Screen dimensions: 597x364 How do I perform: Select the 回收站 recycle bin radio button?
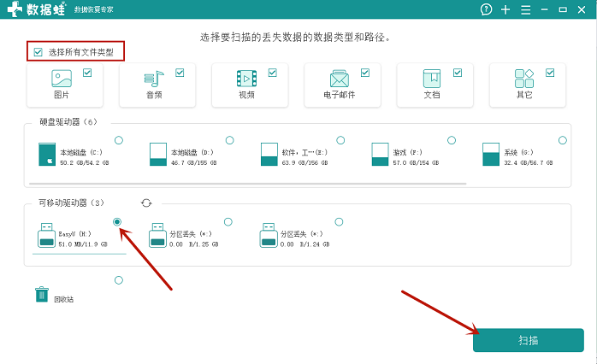pos(119,280)
